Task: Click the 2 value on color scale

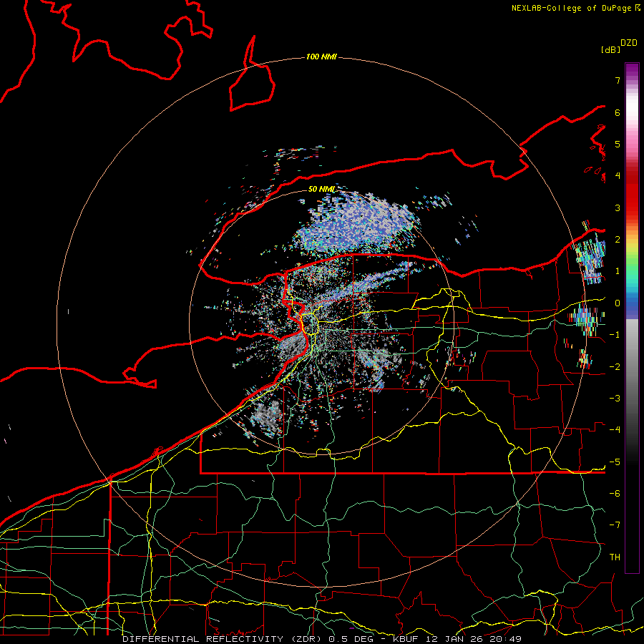Action: click(618, 240)
